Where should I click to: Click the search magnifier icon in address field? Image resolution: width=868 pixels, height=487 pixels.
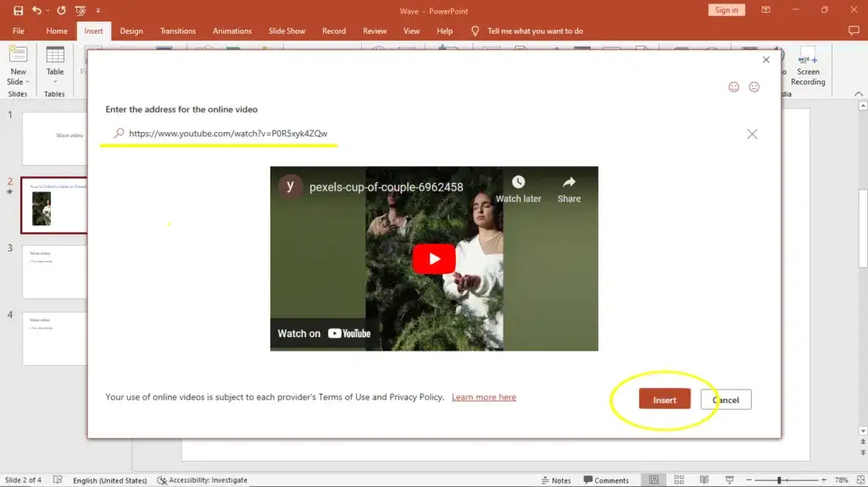[x=119, y=133]
